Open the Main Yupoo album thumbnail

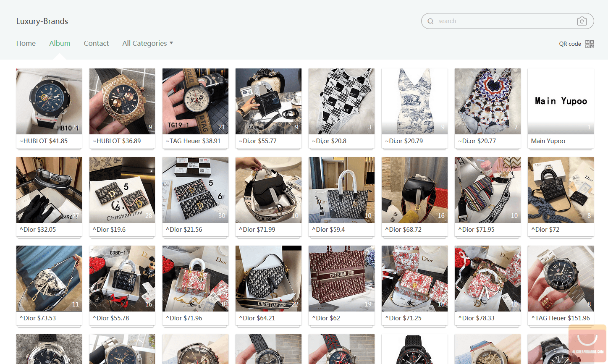(x=561, y=101)
